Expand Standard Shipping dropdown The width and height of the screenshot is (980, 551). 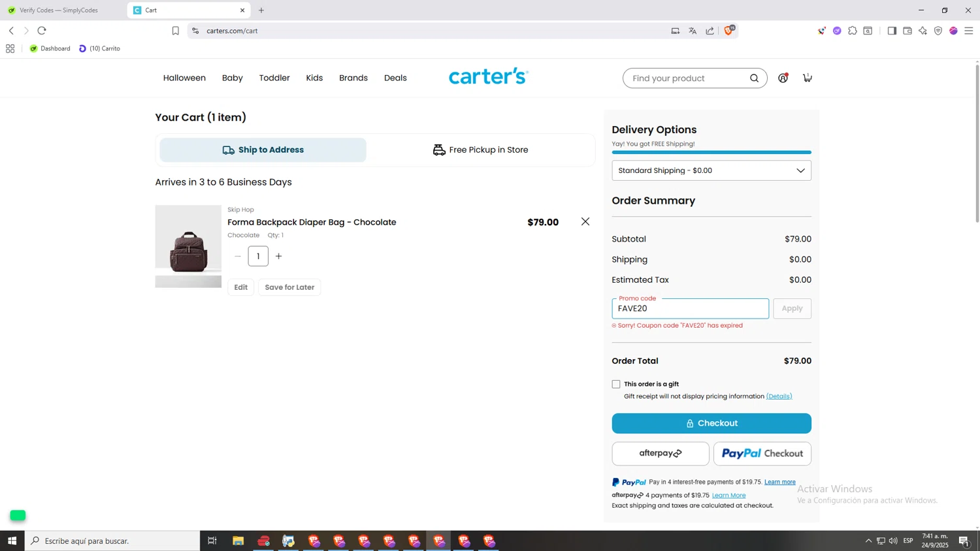pyautogui.click(x=711, y=170)
